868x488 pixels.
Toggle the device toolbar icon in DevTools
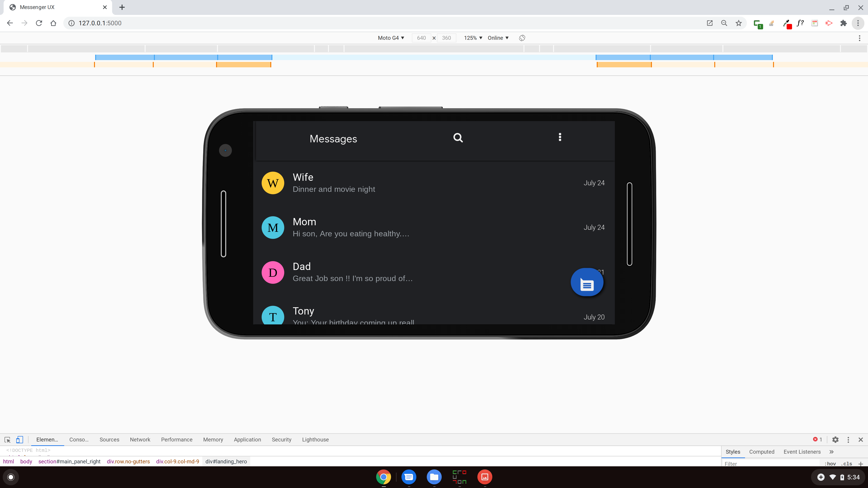pyautogui.click(x=19, y=439)
